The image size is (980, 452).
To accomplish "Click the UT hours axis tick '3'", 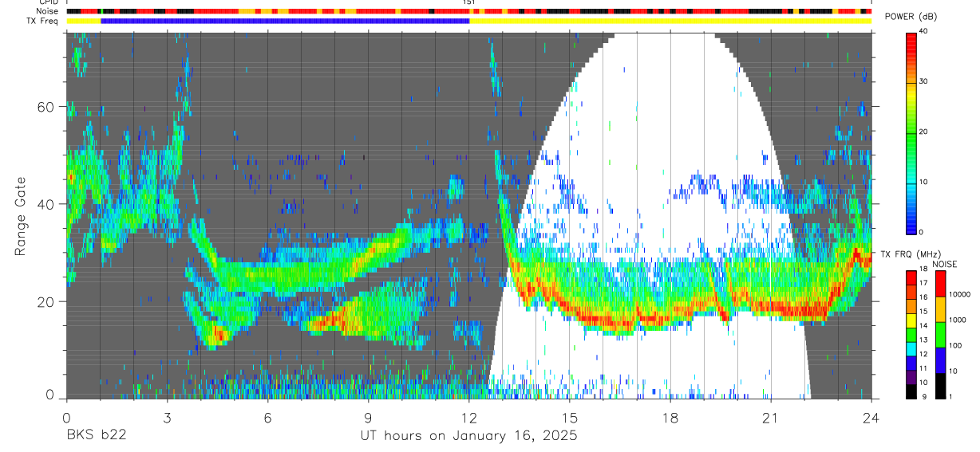I will 167,417.
